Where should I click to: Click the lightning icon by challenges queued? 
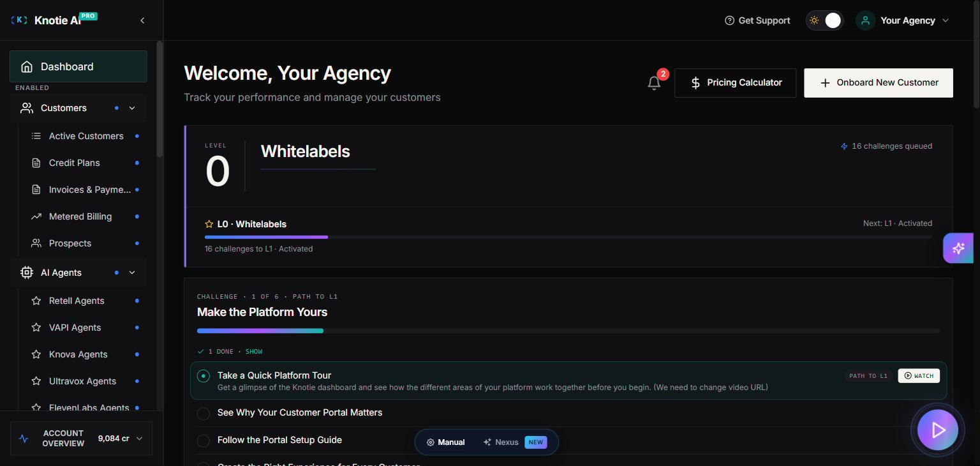click(x=844, y=146)
